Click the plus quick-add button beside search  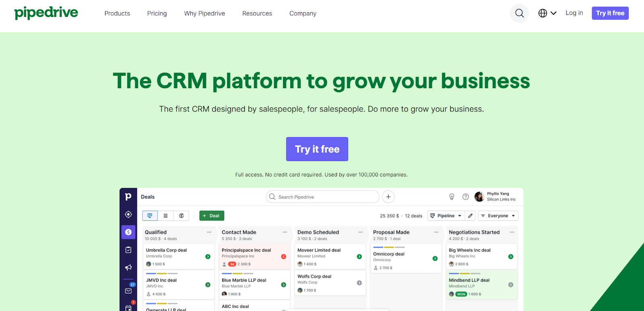point(388,197)
